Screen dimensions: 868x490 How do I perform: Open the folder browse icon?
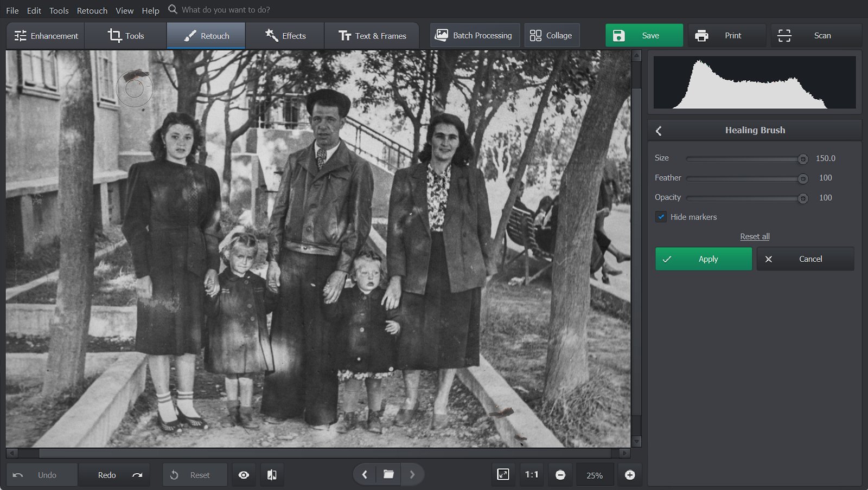388,475
